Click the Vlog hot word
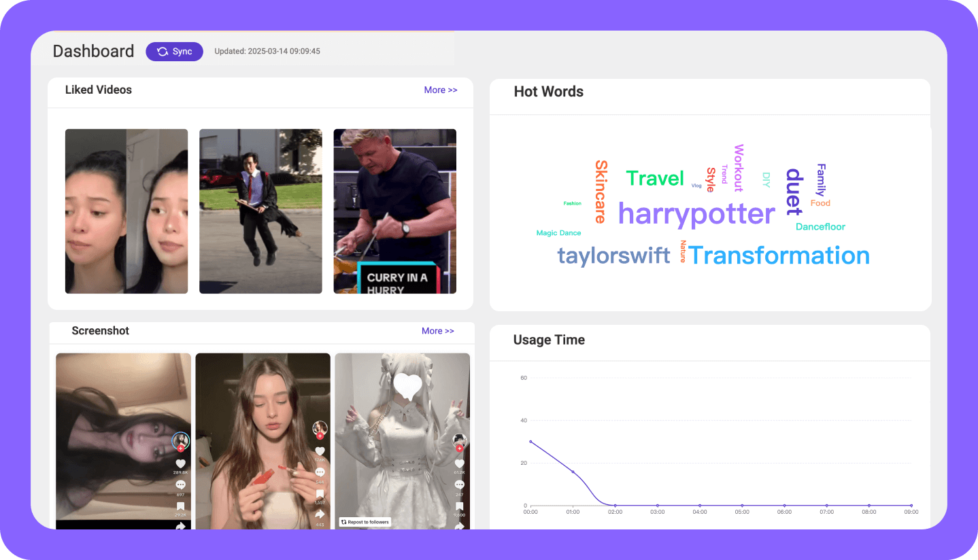 (x=696, y=186)
